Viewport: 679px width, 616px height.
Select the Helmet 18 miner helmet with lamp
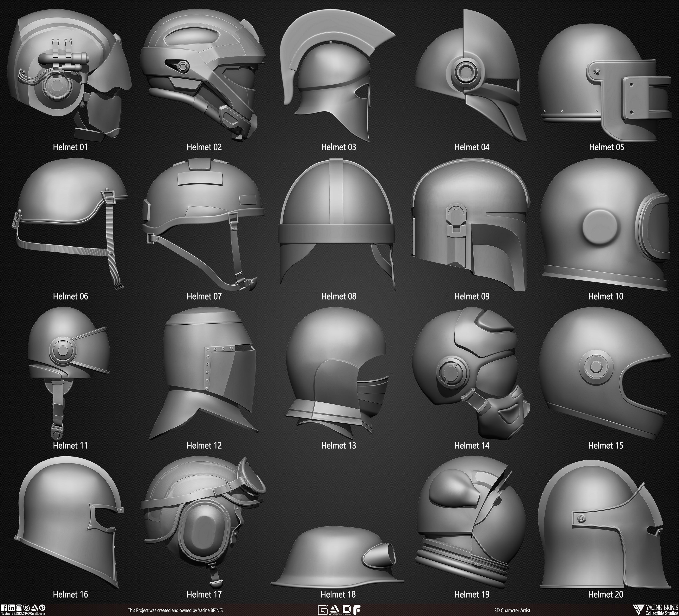[338, 557]
